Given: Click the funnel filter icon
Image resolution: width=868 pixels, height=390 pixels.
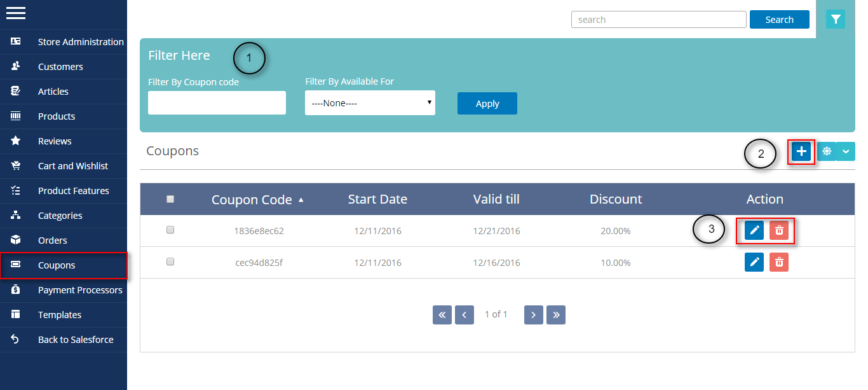Looking at the screenshot, I should 835,20.
